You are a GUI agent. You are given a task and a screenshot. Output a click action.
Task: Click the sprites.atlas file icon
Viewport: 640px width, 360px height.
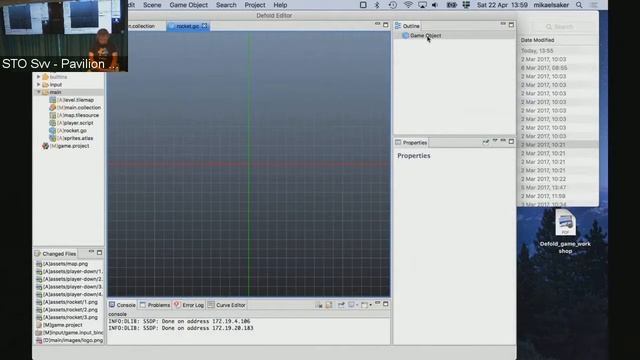pyautogui.click(x=53, y=138)
